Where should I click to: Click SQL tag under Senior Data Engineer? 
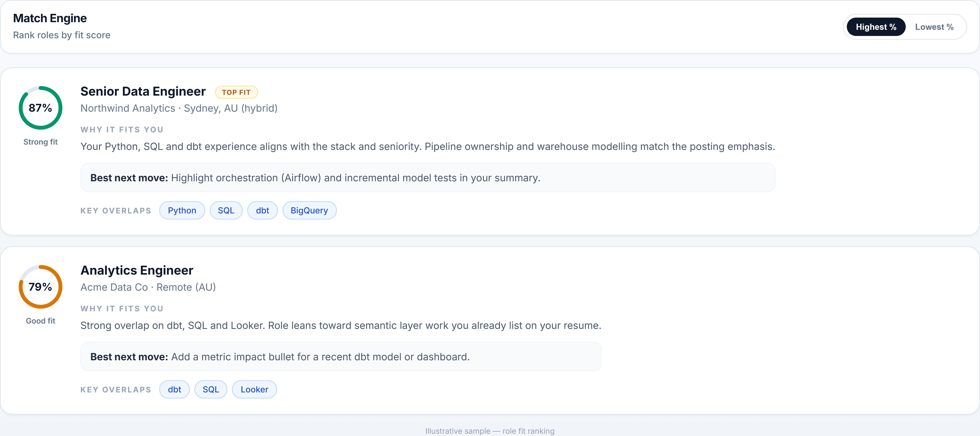click(x=226, y=211)
